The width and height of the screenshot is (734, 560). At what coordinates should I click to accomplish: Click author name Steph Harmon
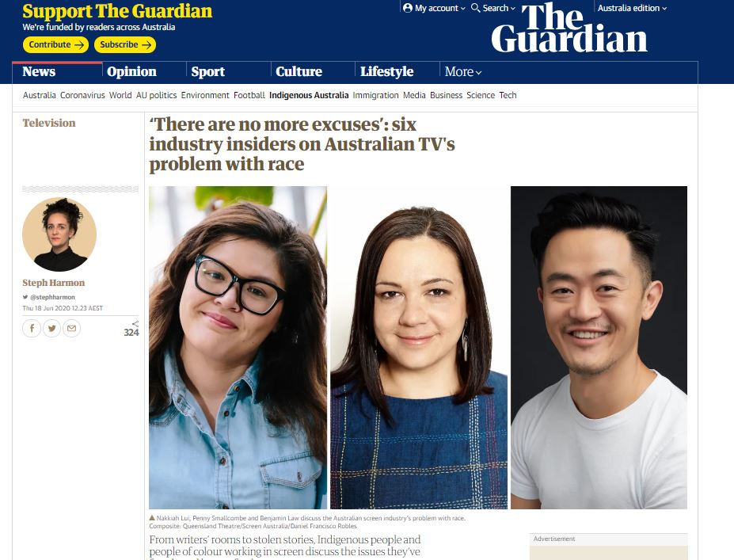pyautogui.click(x=53, y=283)
